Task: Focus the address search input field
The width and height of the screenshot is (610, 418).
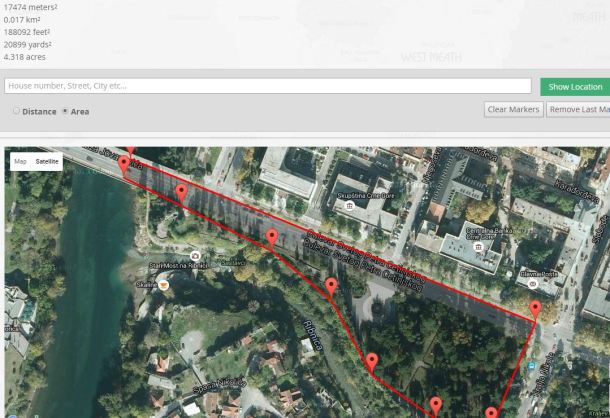Action: (x=267, y=86)
